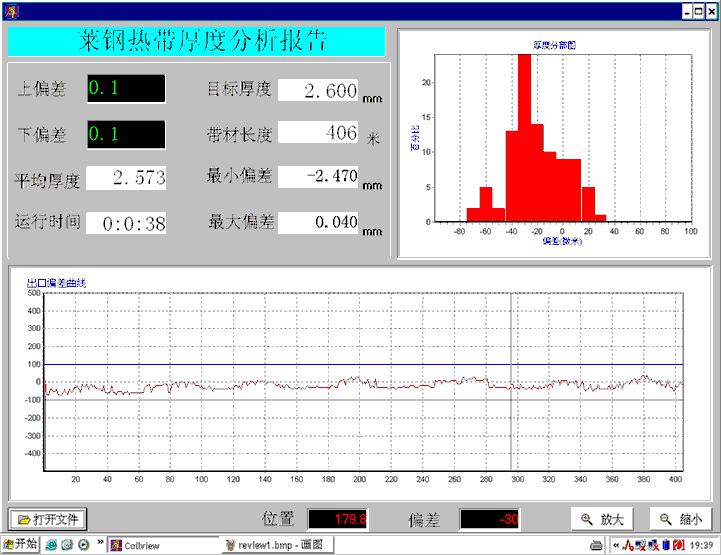Image resolution: width=721 pixels, height=555 pixels.
Task: Click the blue cylinder tray icon
Action: (x=666, y=546)
